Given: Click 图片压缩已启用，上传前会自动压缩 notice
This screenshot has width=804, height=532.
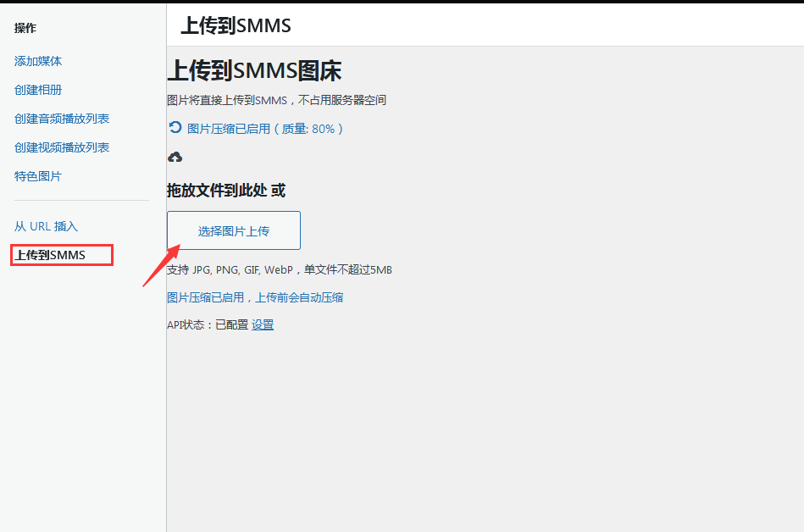Looking at the screenshot, I should [x=255, y=297].
